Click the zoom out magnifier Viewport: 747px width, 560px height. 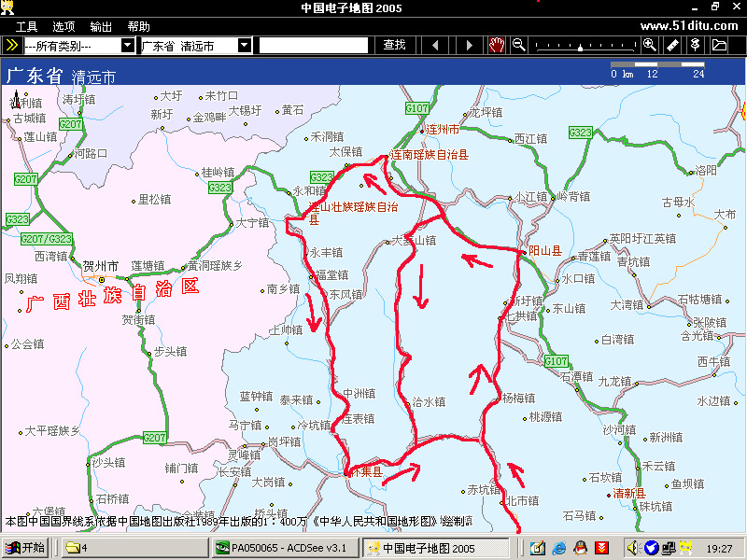click(519, 45)
